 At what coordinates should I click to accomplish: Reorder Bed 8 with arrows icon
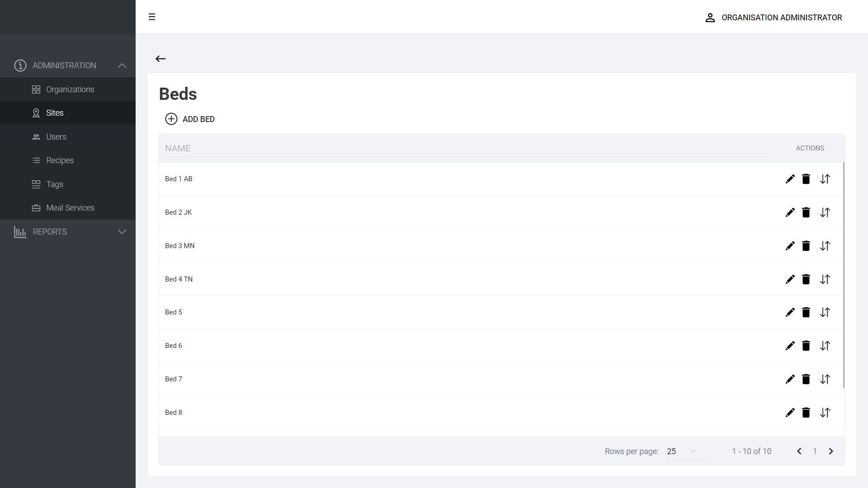pos(825,413)
